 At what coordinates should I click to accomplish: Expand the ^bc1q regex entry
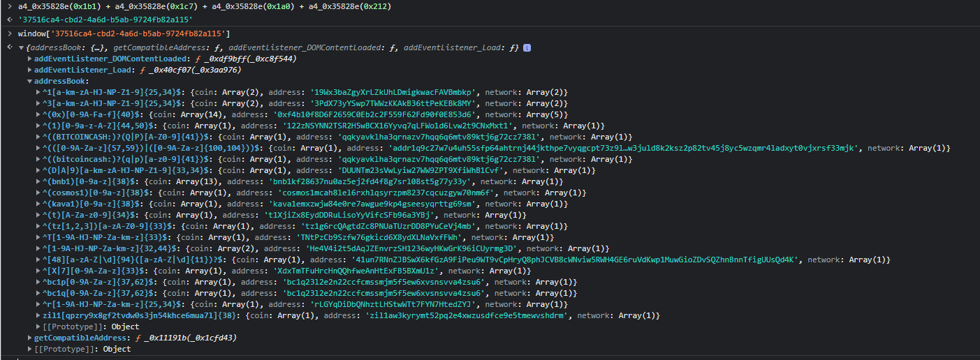38,293
